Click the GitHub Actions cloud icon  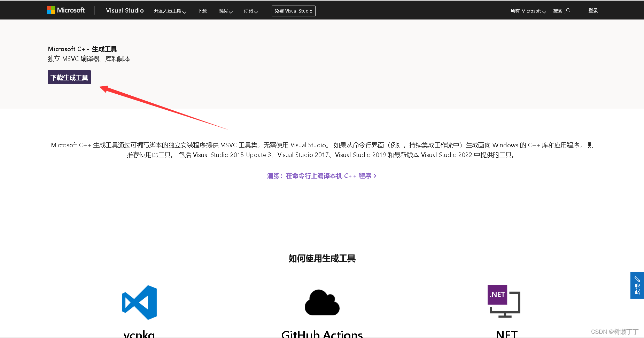tap(322, 302)
